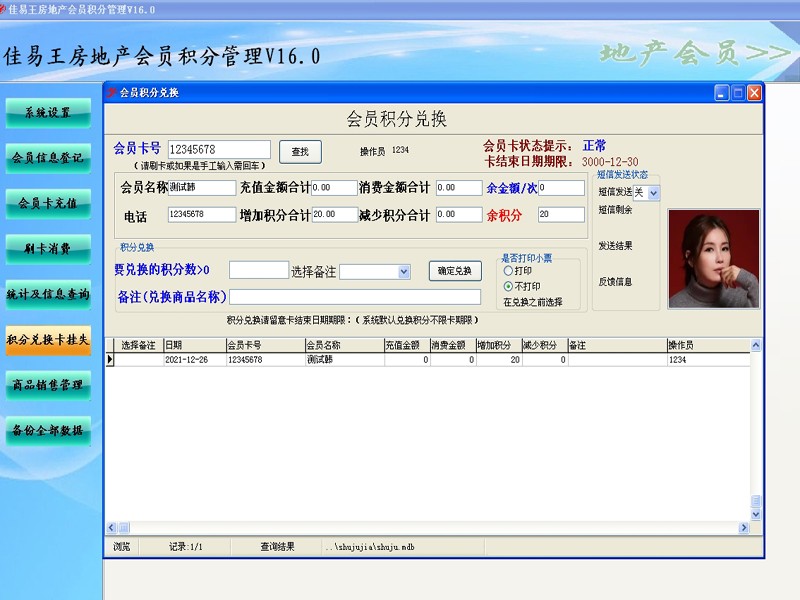Expand the 选择备注 dropdown

coord(404,271)
